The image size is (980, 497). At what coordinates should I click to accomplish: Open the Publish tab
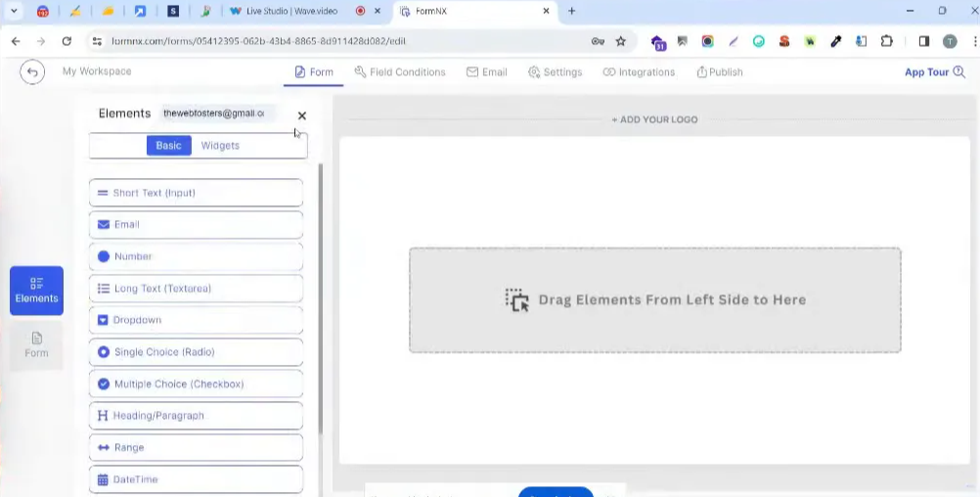(720, 71)
